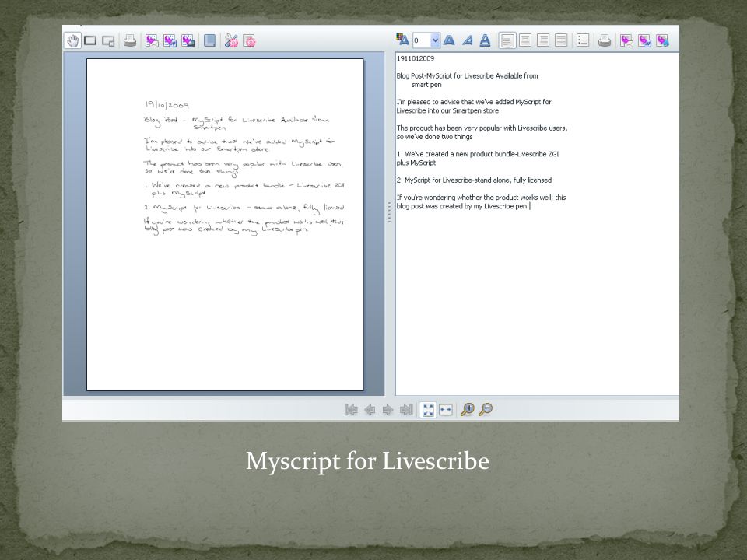
Task: Click line "2. MyScript for Livescribe-stand alone, fully licensed"
Action: (x=474, y=180)
